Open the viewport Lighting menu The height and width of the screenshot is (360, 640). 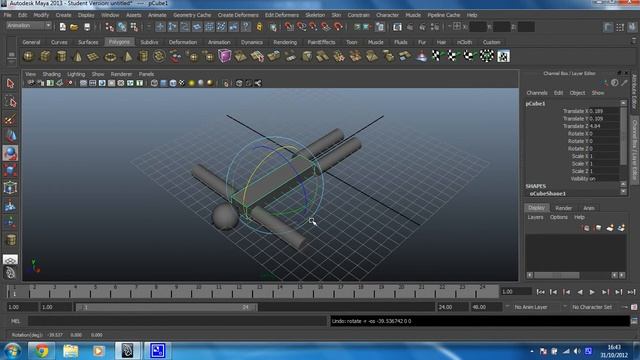click(76, 74)
